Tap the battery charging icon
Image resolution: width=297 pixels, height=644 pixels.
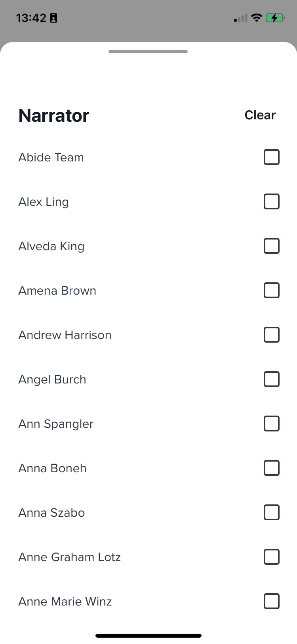(x=275, y=17)
